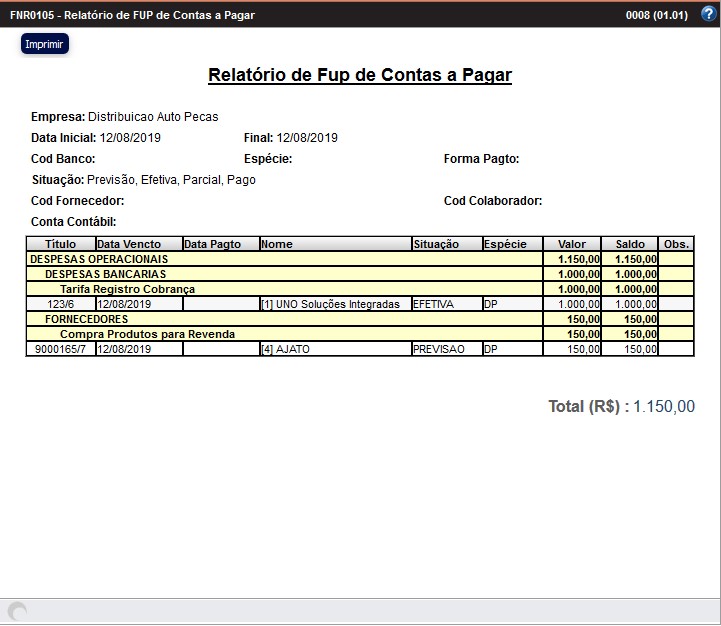The image size is (721, 626).
Task: Select the Nome column header
Action: click(334, 244)
